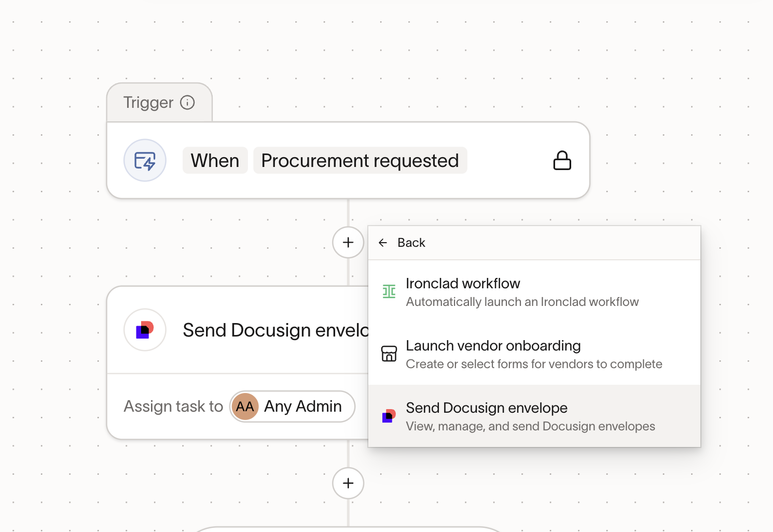Select Ironclad workflow menu option

pos(534,292)
